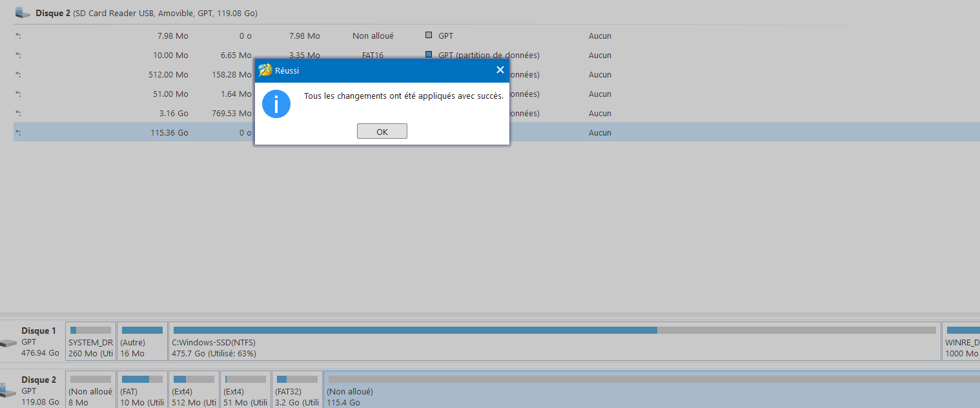Select the (Autre) 16 Mo partition block
This screenshot has height=408, width=980.
coord(142,342)
